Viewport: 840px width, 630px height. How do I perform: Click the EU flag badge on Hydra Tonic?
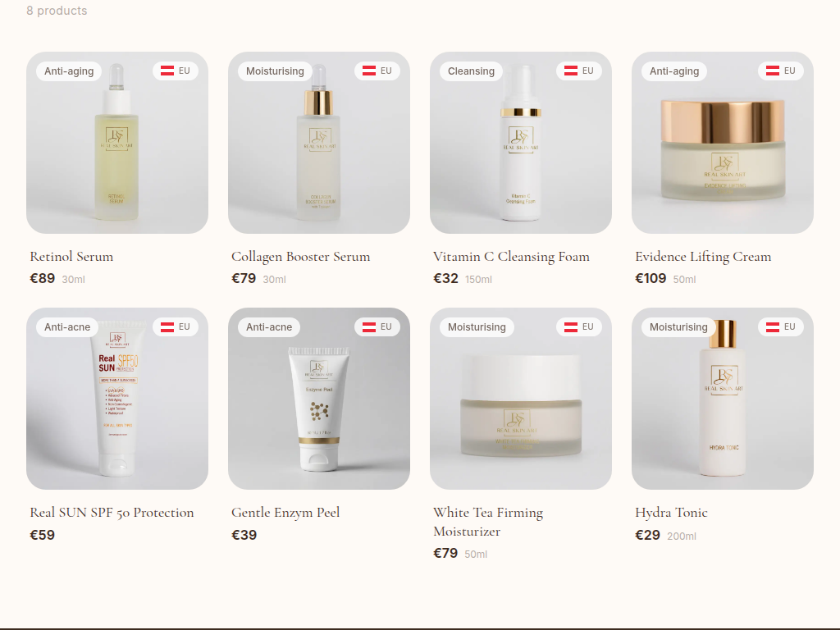coord(781,326)
